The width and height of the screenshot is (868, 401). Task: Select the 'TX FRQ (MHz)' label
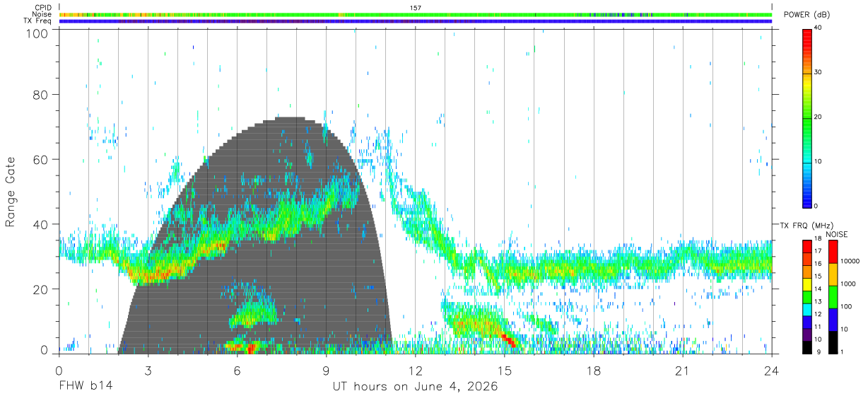coord(805,225)
